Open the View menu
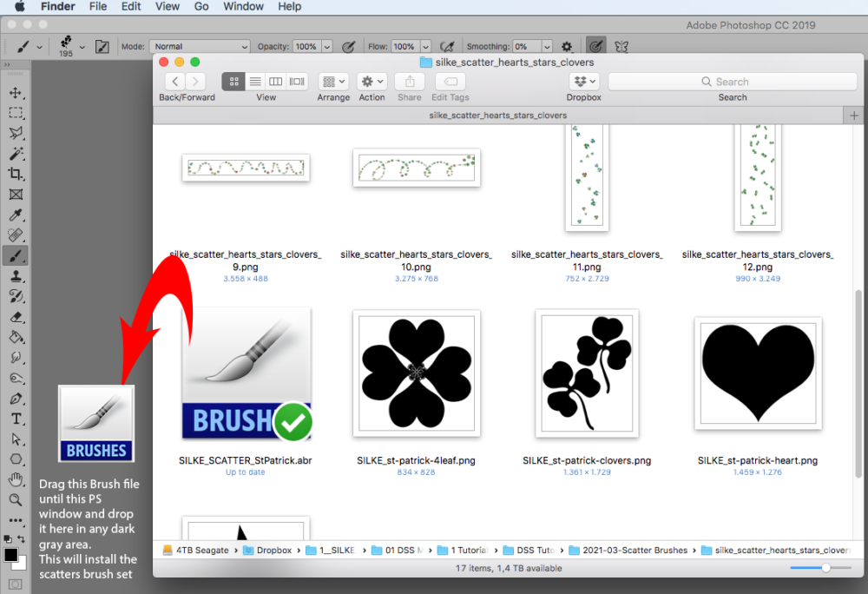This screenshot has height=594, width=868. [168, 7]
